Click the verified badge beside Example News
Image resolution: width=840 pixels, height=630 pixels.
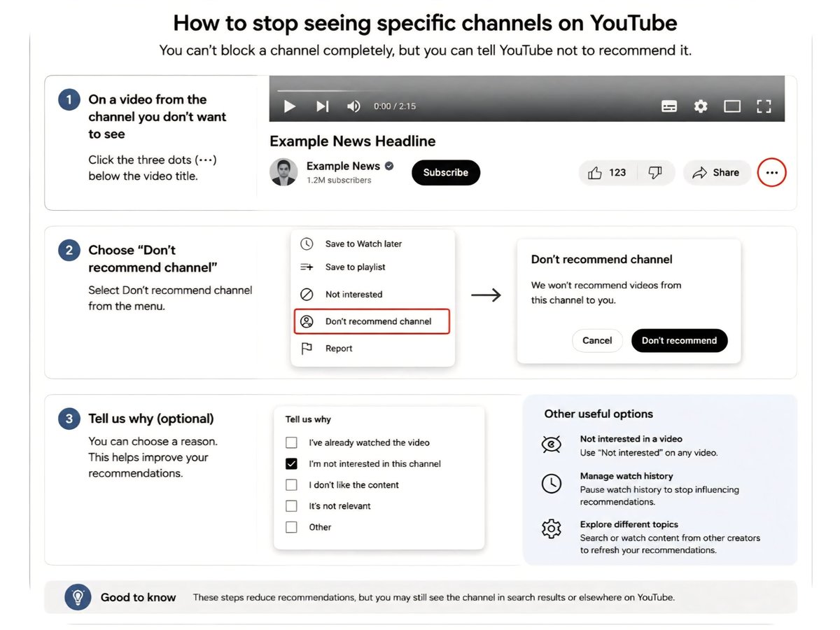(389, 166)
